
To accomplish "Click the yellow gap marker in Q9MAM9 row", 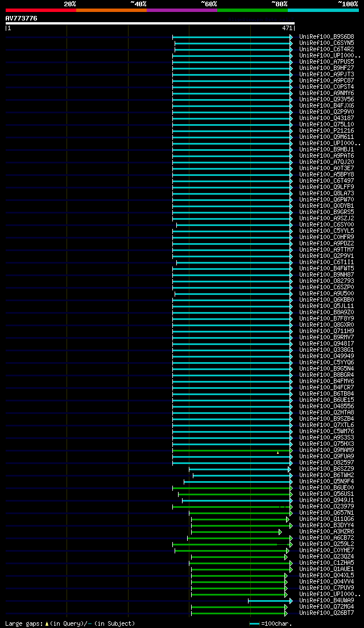I will (x=278, y=452).
